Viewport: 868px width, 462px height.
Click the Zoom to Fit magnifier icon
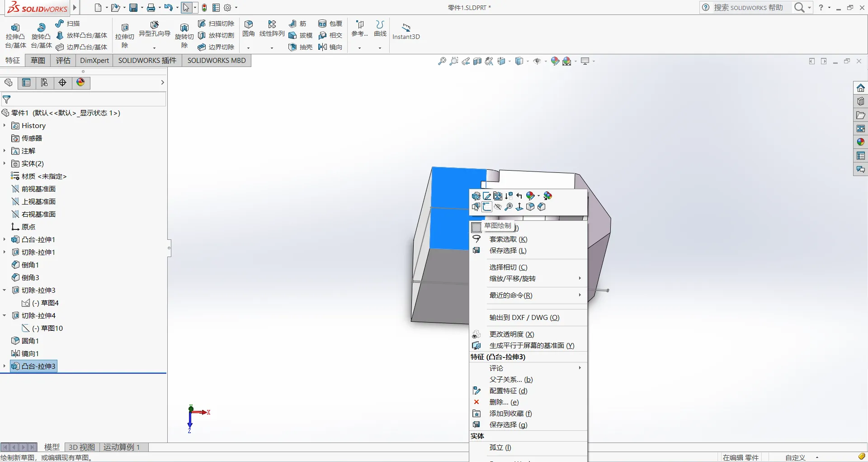442,61
